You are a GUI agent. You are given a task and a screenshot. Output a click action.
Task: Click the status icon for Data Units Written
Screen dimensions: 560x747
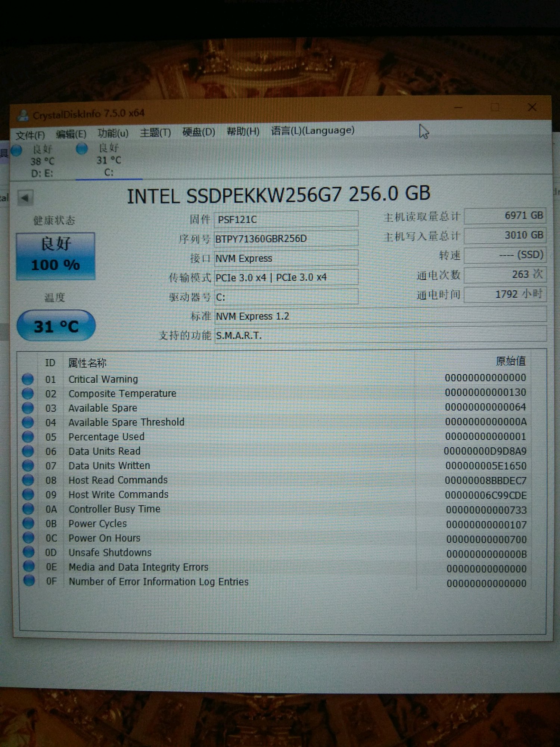[x=28, y=466]
